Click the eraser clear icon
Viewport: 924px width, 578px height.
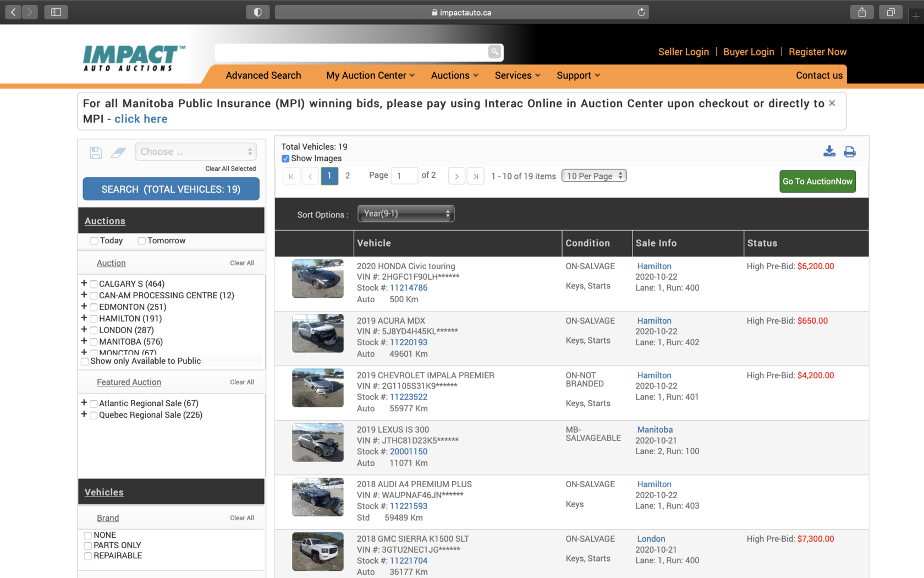118,152
